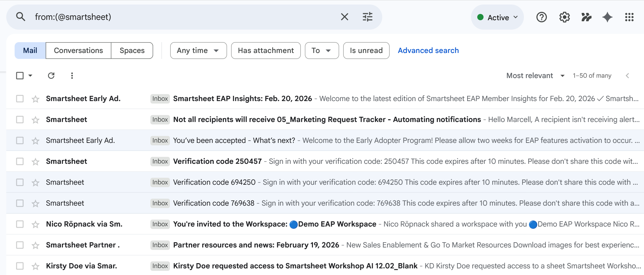The height and width of the screenshot is (275, 644).
Task: Switch to the Conversations tab
Action: [78, 51]
